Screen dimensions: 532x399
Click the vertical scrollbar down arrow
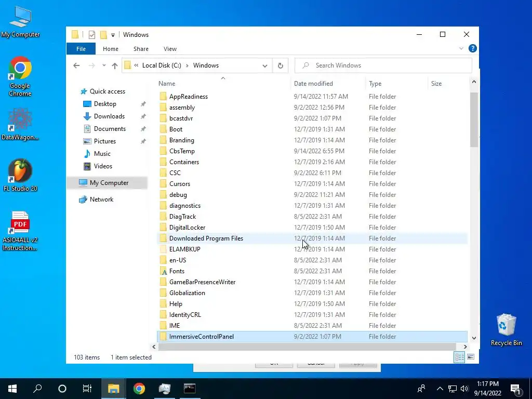(474, 338)
